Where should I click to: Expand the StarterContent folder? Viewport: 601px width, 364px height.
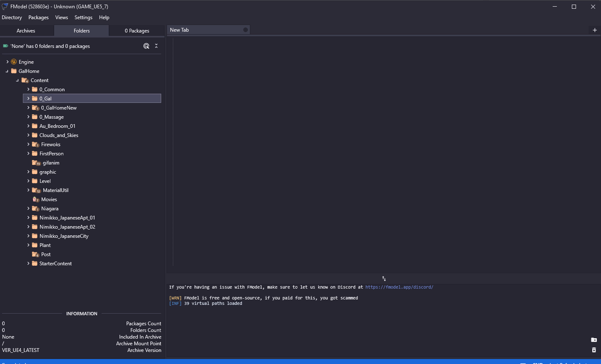[28, 263]
